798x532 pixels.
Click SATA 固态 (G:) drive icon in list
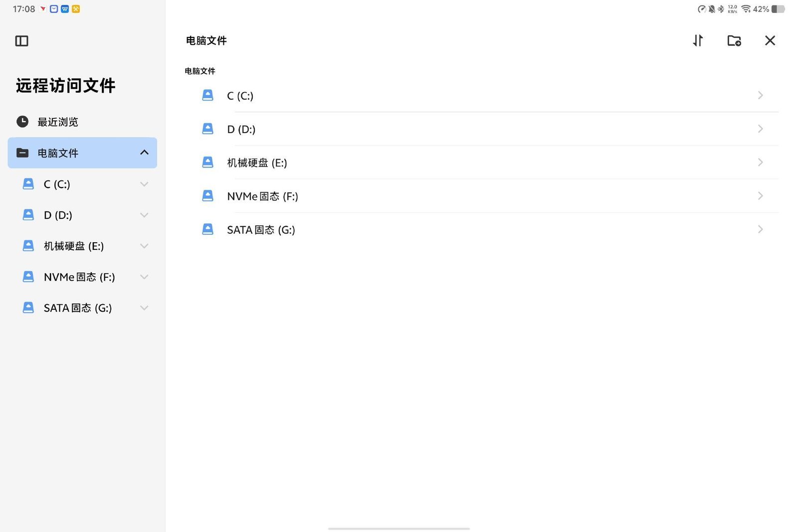pos(207,229)
